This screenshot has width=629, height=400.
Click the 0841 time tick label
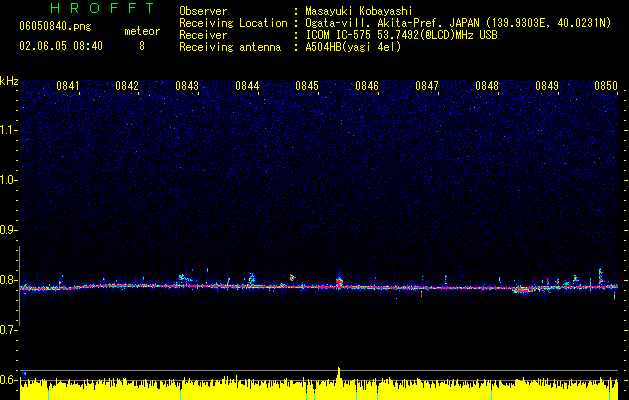click(x=68, y=86)
